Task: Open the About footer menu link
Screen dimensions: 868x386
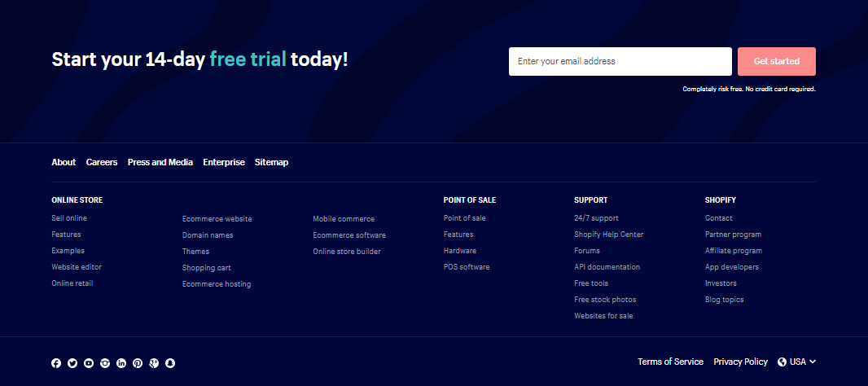Action: pyautogui.click(x=64, y=162)
